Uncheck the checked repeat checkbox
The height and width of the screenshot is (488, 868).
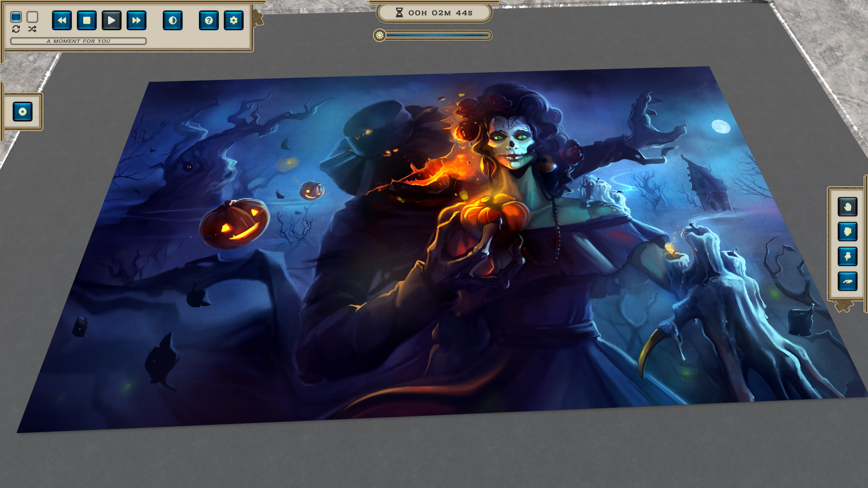[15, 17]
